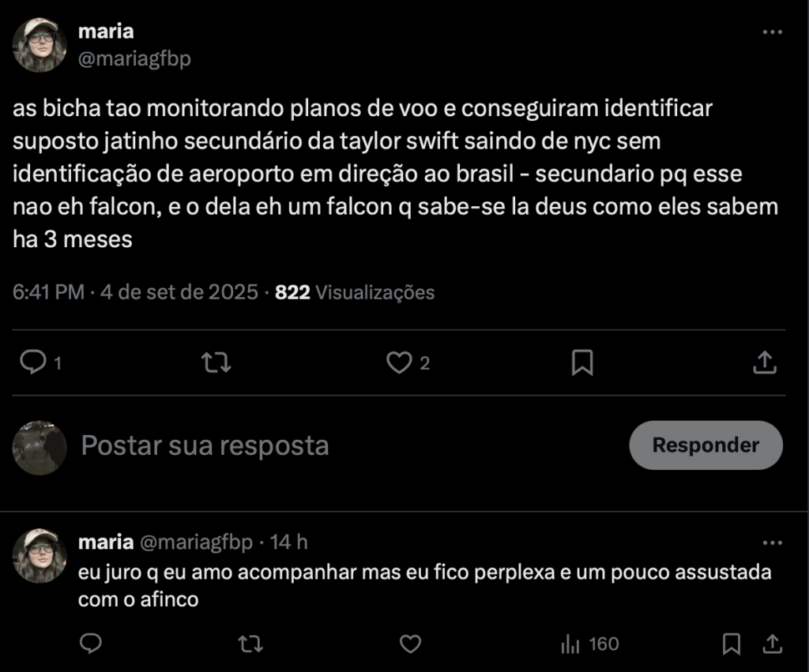The width and height of the screenshot is (809, 672).
Task: Open the share icon on the main tweet
Action: tap(765, 362)
